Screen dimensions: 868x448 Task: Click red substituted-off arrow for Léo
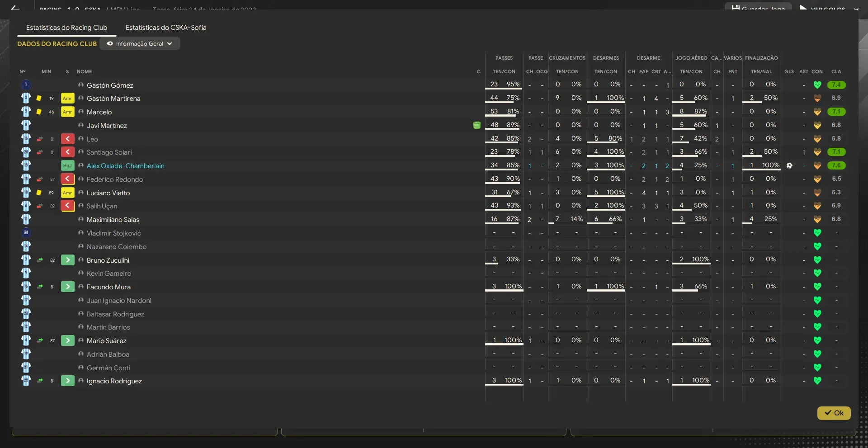click(x=67, y=139)
